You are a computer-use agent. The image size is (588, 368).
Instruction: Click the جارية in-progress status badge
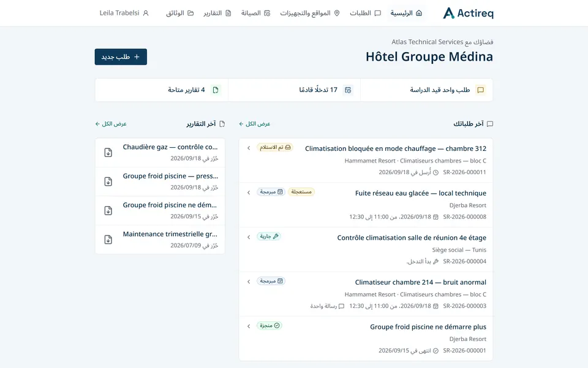tap(268, 237)
